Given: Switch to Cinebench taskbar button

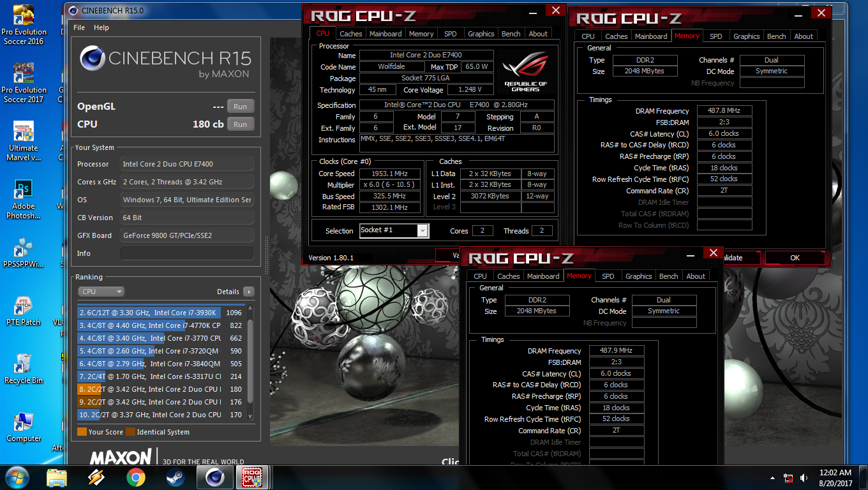Looking at the screenshot, I should click(214, 477).
